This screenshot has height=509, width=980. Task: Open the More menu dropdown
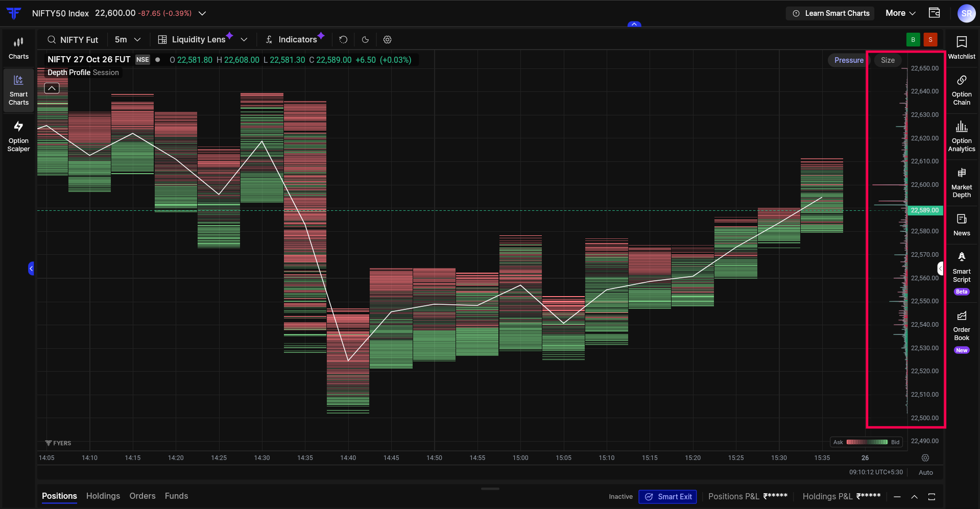click(900, 13)
